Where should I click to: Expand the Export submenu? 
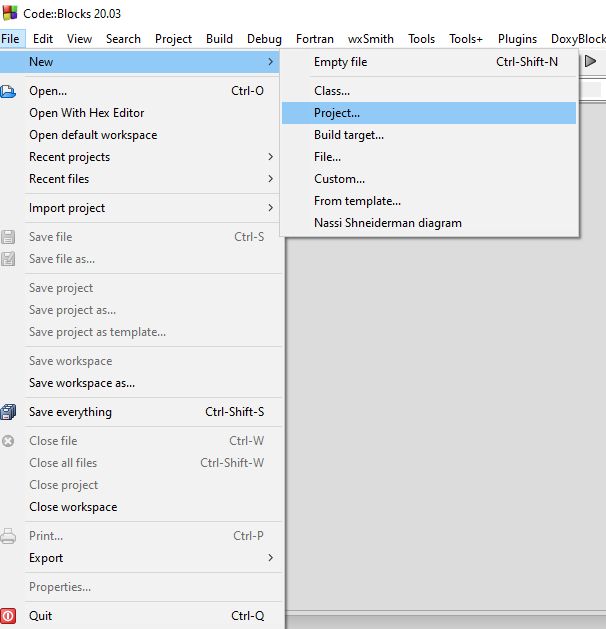point(271,558)
